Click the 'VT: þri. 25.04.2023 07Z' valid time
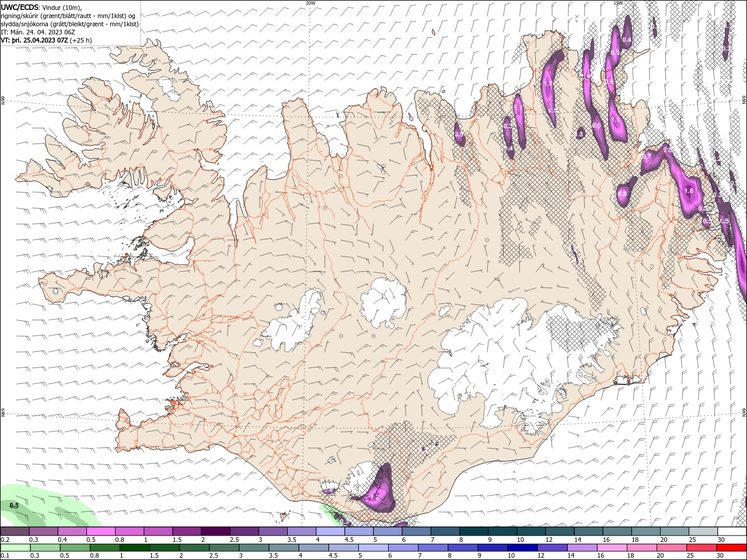 [34, 40]
